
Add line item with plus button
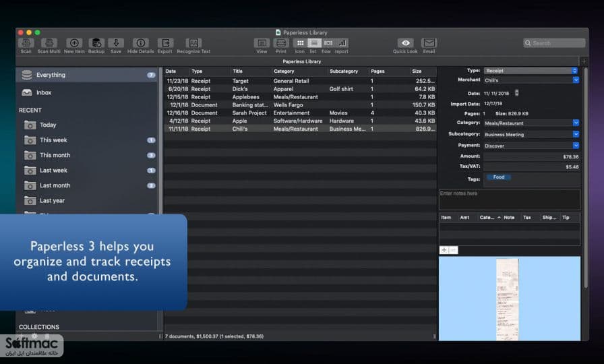click(x=444, y=250)
